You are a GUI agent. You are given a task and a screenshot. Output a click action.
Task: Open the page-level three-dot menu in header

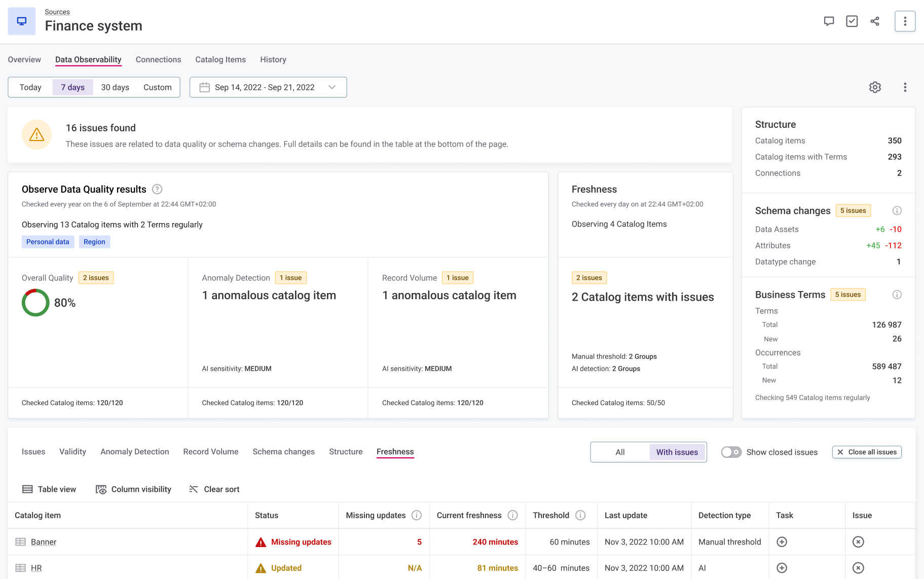(x=905, y=21)
